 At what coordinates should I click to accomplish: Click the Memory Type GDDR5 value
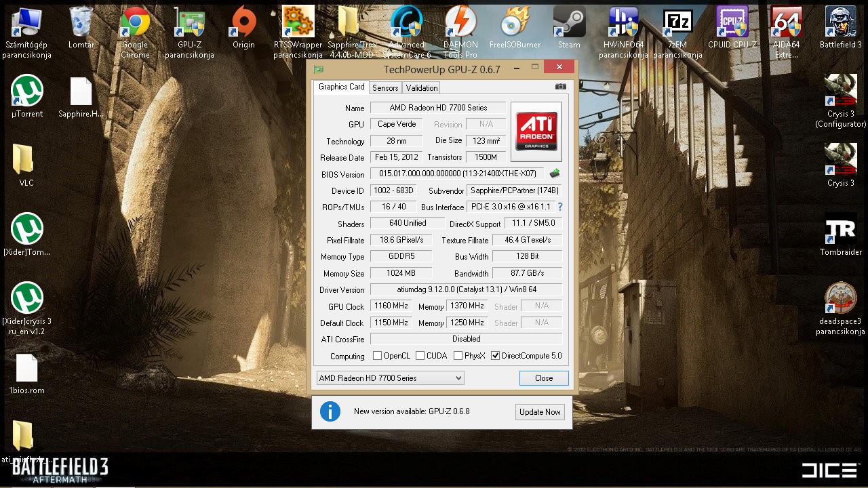401,256
